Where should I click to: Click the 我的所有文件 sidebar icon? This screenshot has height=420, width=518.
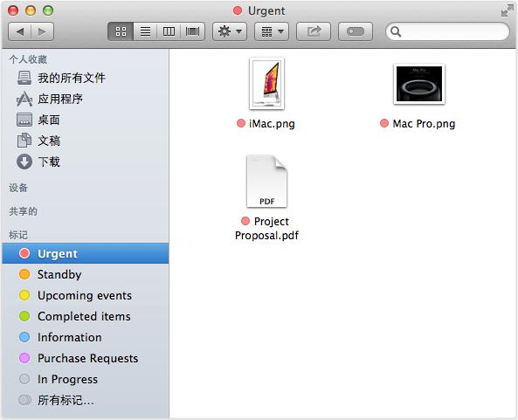[x=24, y=78]
